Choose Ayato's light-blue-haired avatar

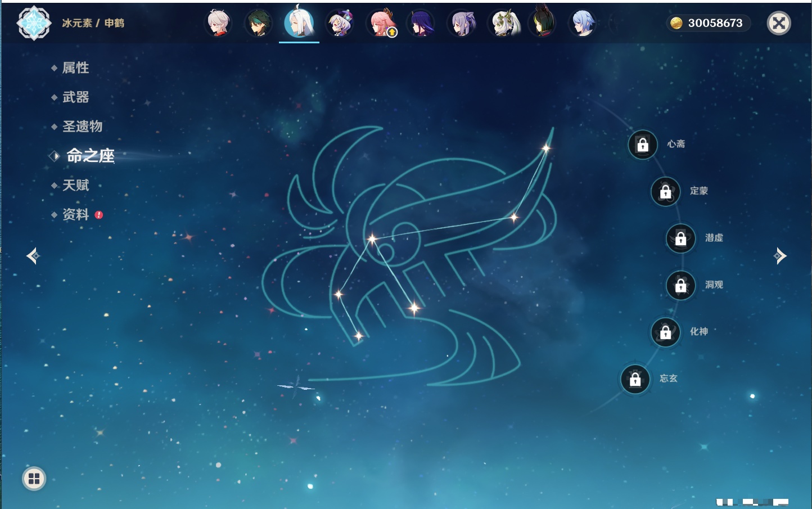tap(583, 23)
